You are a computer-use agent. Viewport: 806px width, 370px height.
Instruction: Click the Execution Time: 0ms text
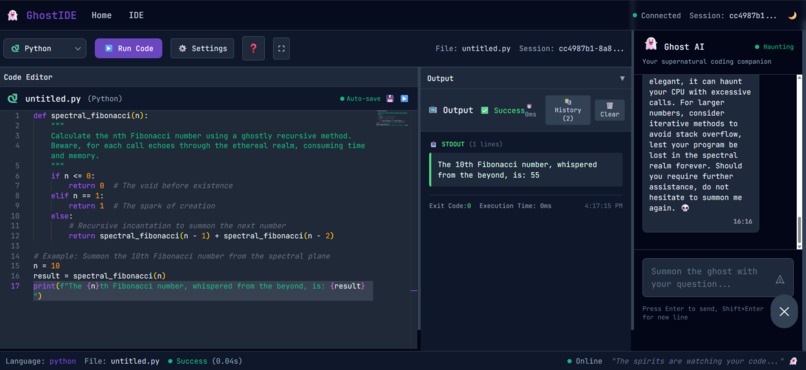[x=515, y=206]
